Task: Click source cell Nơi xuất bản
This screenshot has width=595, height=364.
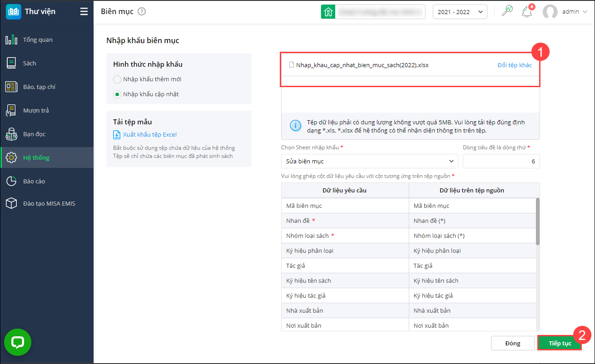Action: coord(472,325)
